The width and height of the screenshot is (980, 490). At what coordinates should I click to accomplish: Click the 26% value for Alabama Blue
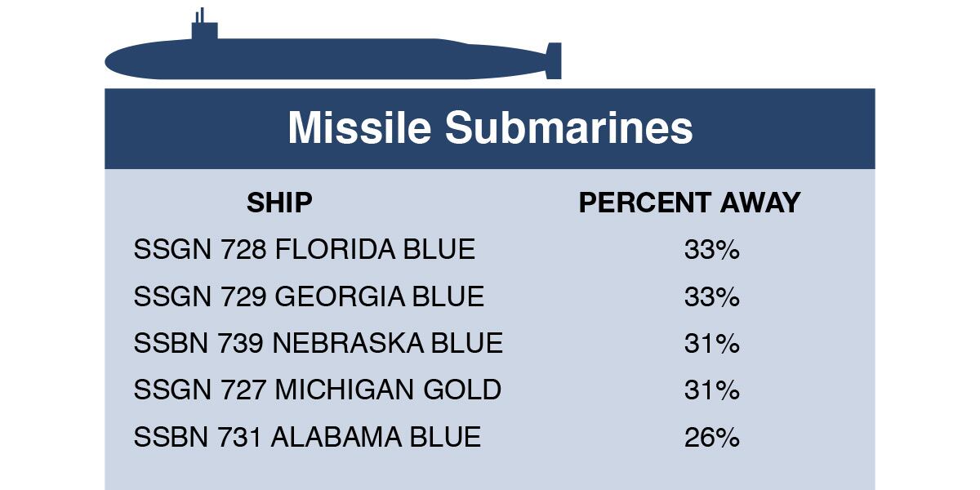tap(711, 437)
